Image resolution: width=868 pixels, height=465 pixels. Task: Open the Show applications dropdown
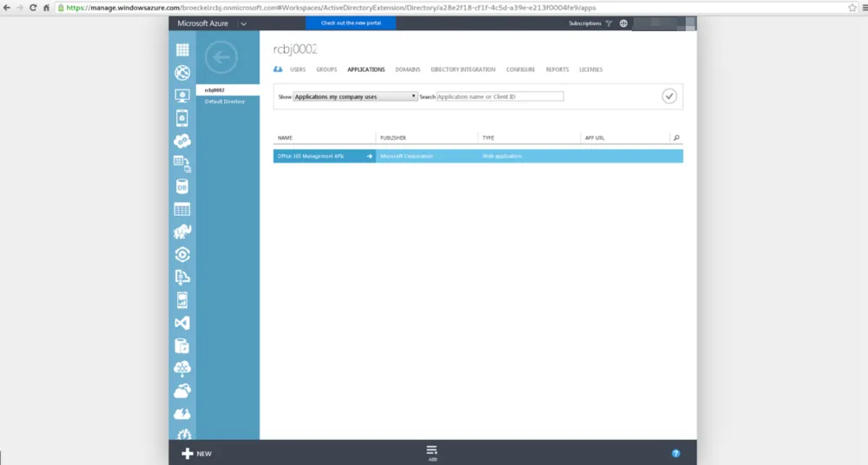(x=355, y=96)
